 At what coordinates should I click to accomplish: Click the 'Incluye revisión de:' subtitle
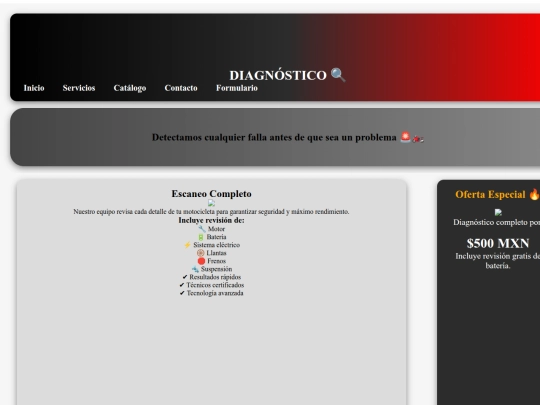tap(211, 220)
